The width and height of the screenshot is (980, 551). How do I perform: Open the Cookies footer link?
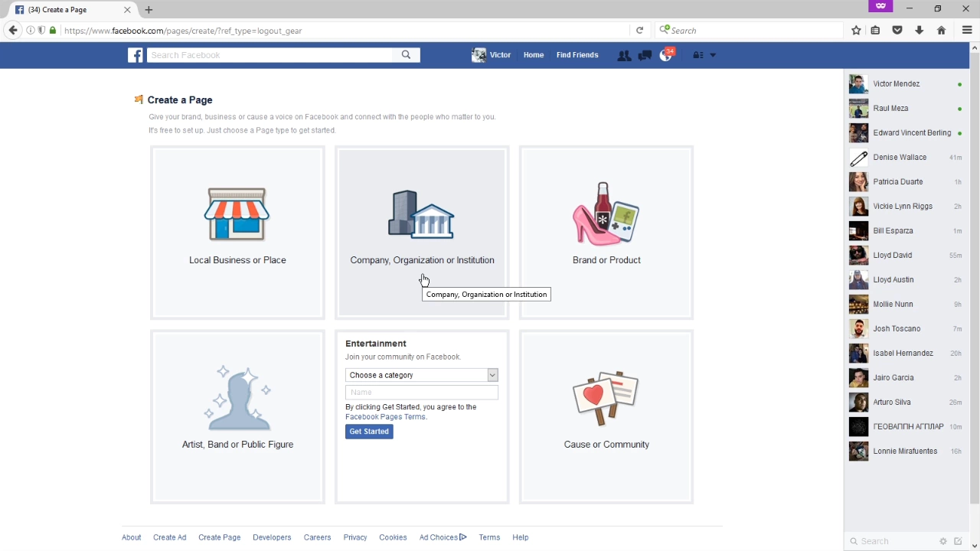coord(393,537)
